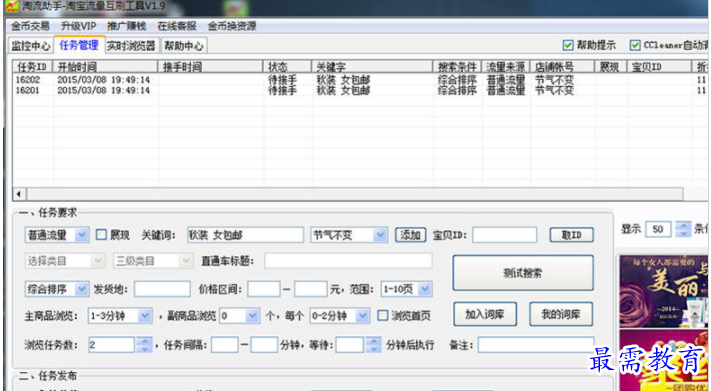
Task: Click the maximum price field before 元
Action: [x=311, y=289]
